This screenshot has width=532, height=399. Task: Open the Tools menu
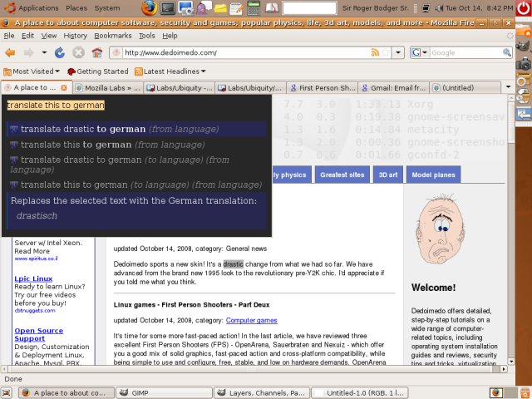[146, 36]
